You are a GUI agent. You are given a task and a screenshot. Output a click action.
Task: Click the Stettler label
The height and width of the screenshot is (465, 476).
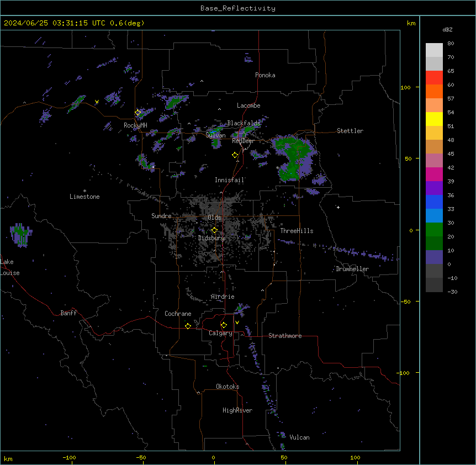pos(350,131)
